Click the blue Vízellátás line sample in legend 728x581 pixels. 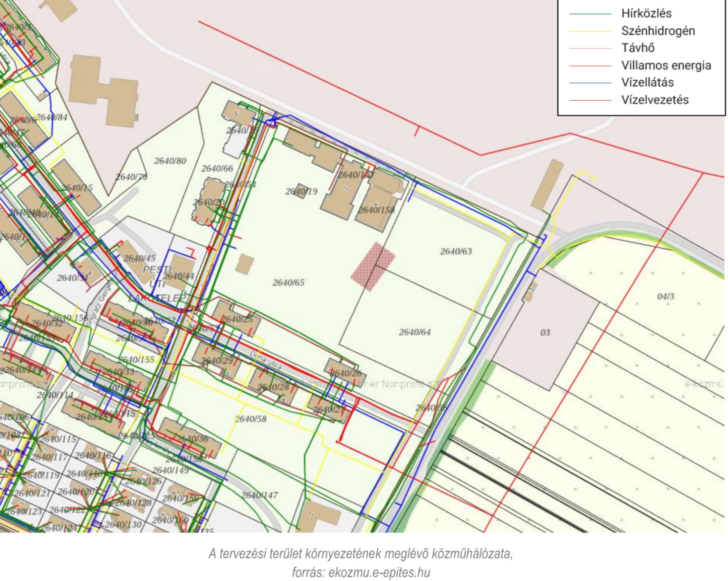click(590, 83)
